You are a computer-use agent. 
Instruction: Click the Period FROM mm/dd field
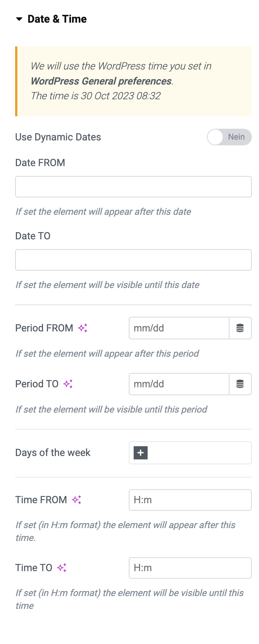[179, 328]
